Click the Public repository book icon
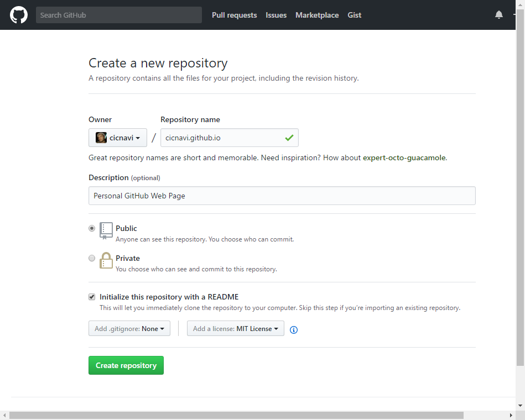This screenshot has height=420, width=525. tap(106, 231)
